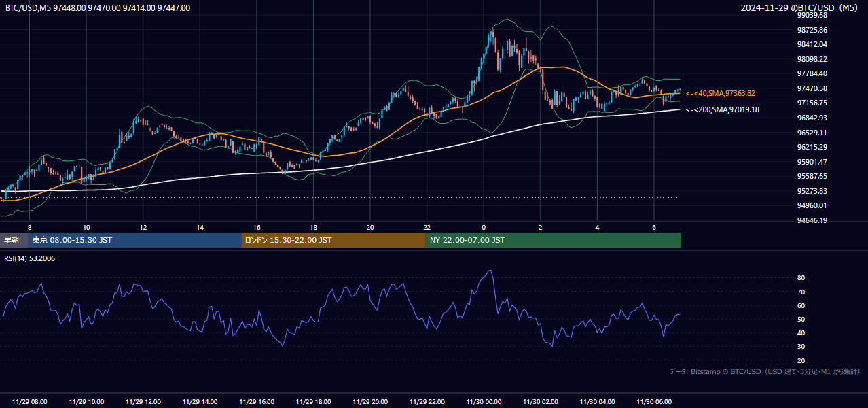Click price axis label 97784.40

pyautogui.click(x=812, y=73)
